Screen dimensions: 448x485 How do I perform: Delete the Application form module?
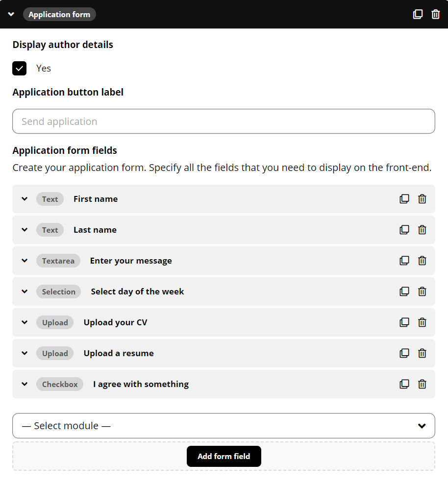point(436,14)
